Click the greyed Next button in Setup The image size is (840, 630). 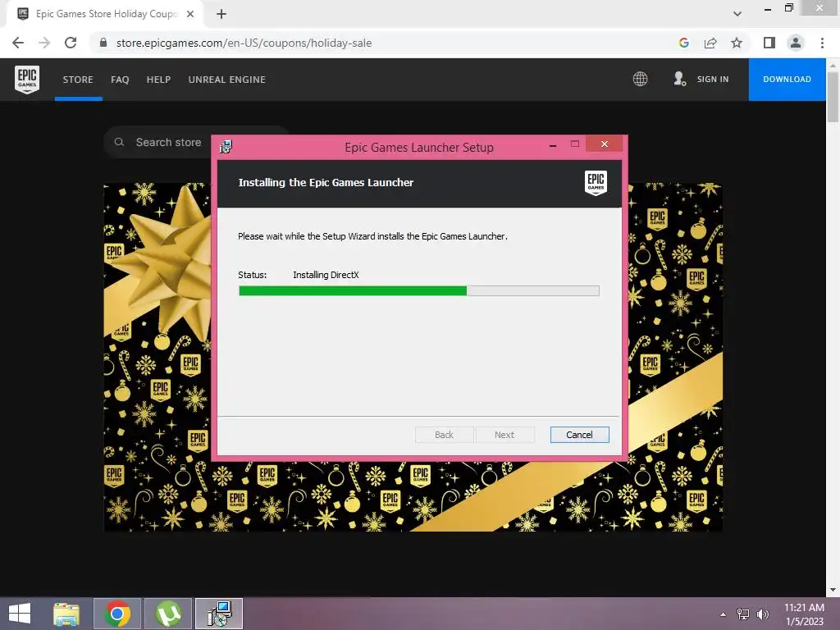504,435
